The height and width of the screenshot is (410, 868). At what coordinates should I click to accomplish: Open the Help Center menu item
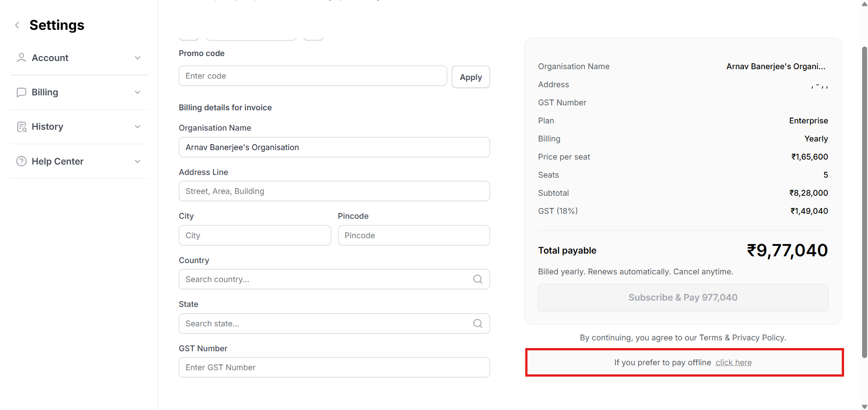point(57,161)
